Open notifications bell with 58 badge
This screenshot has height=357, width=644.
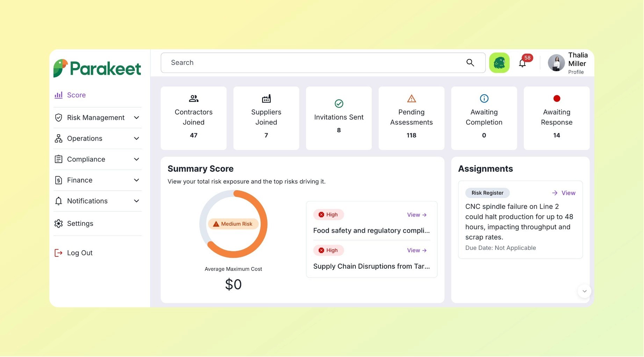(522, 63)
